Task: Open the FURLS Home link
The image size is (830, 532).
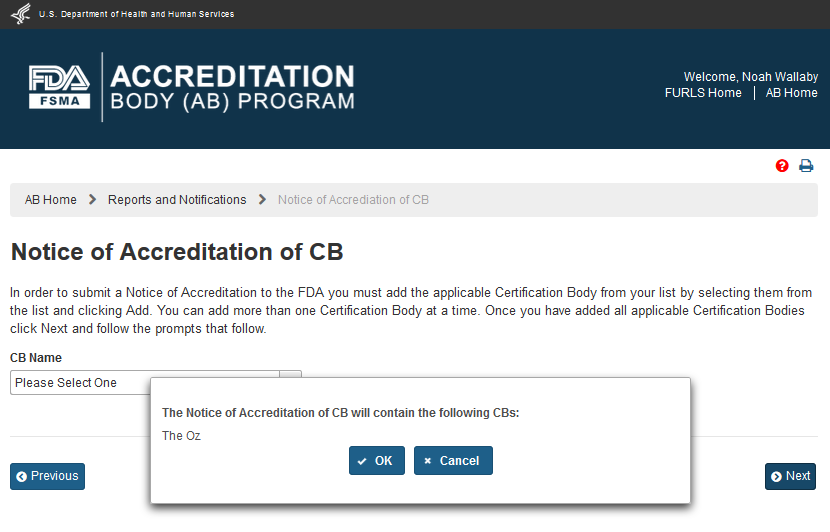Action: pos(703,93)
